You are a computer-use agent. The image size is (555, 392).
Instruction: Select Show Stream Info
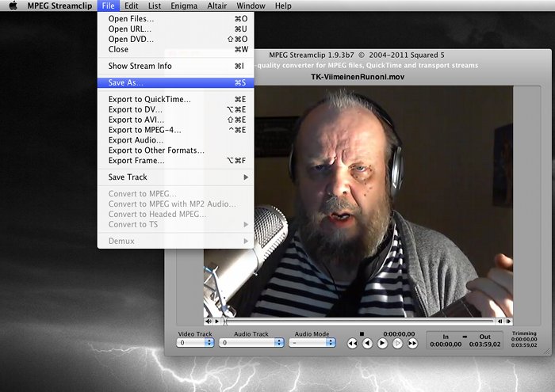[175, 66]
